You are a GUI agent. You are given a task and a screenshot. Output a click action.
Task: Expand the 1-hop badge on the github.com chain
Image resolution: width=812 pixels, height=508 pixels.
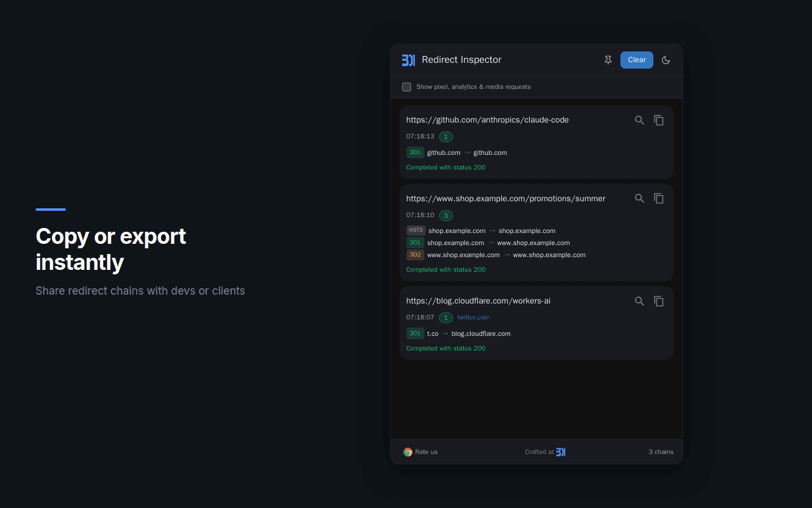point(445,137)
